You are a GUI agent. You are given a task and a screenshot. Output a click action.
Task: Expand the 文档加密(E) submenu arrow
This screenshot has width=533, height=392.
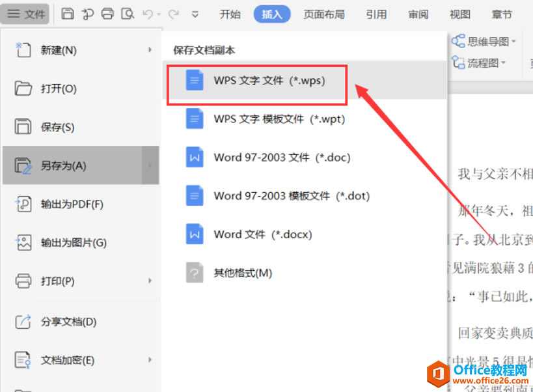[150, 359]
